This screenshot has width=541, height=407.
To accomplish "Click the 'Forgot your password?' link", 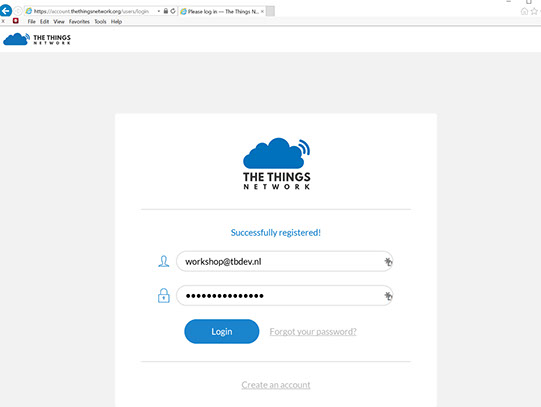I will tap(313, 331).
